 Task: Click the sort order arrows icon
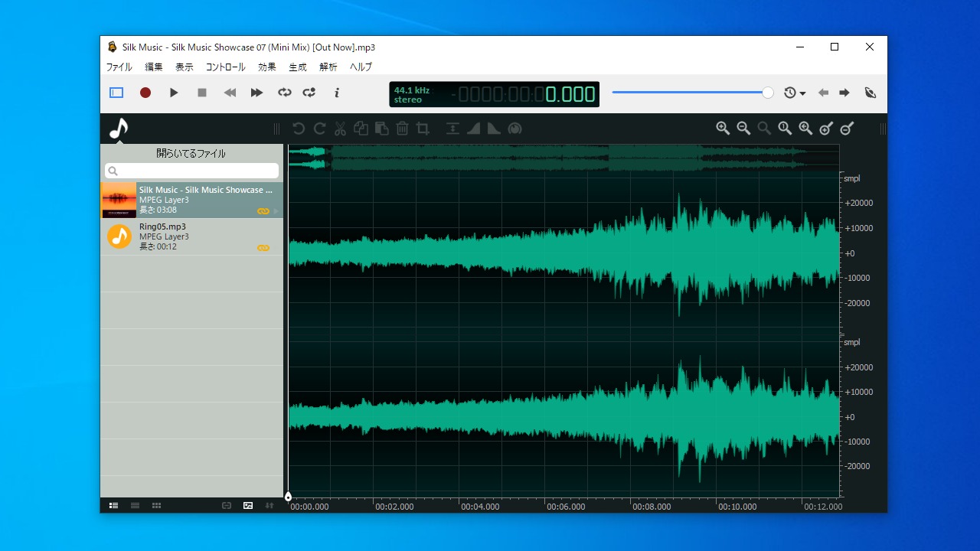click(x=269, y=506)
